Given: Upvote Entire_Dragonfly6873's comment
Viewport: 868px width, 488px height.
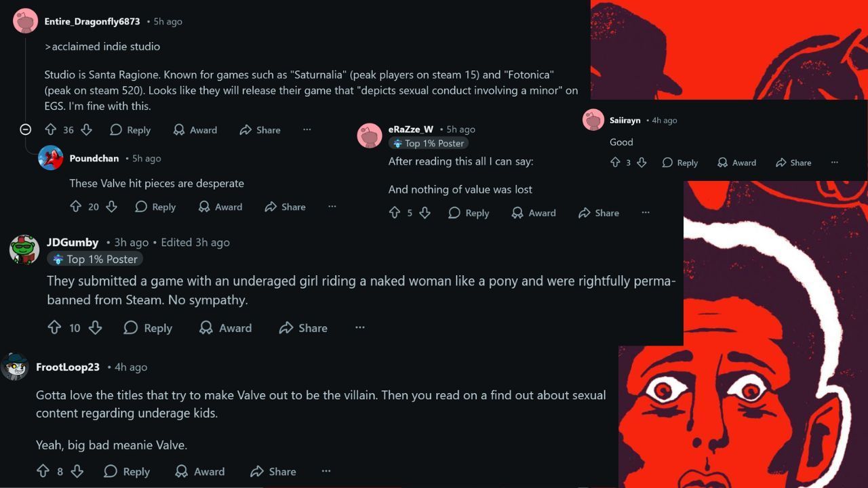Looking at the screenshot, I should pyautogui.click(x=50, y=129).
